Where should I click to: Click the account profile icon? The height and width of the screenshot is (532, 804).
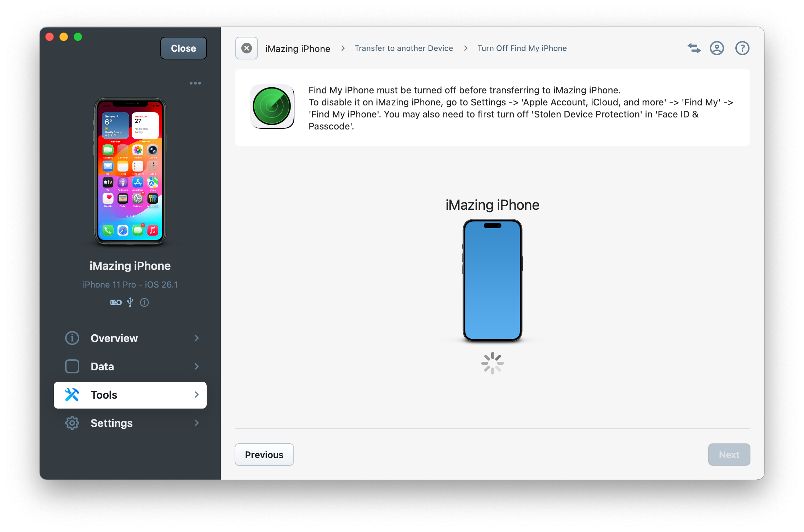pyautogui.click(x=717, y=48)
